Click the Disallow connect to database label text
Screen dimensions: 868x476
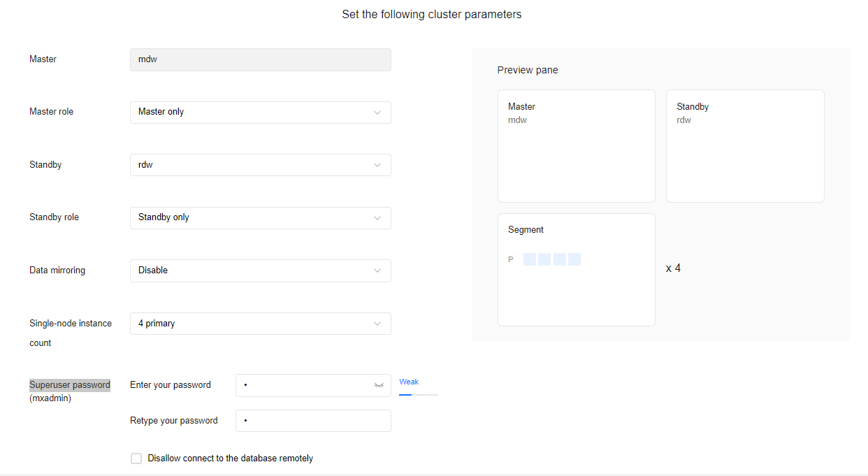point(231,459)
